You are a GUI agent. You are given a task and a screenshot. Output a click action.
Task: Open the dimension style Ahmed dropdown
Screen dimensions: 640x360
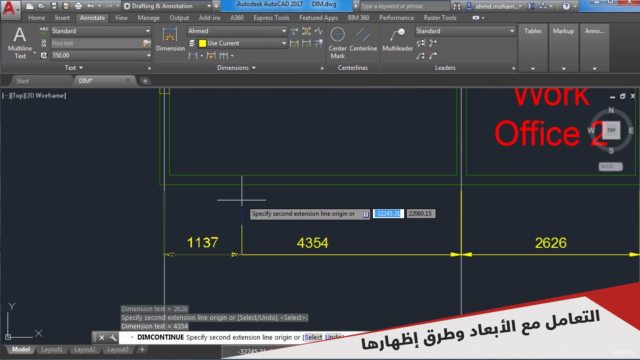click(x=284, y=31)
